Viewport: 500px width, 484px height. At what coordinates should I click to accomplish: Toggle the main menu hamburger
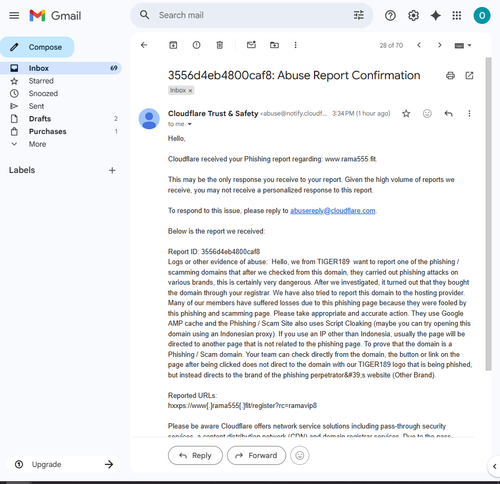pyautogui.click(x=14, y=16)
